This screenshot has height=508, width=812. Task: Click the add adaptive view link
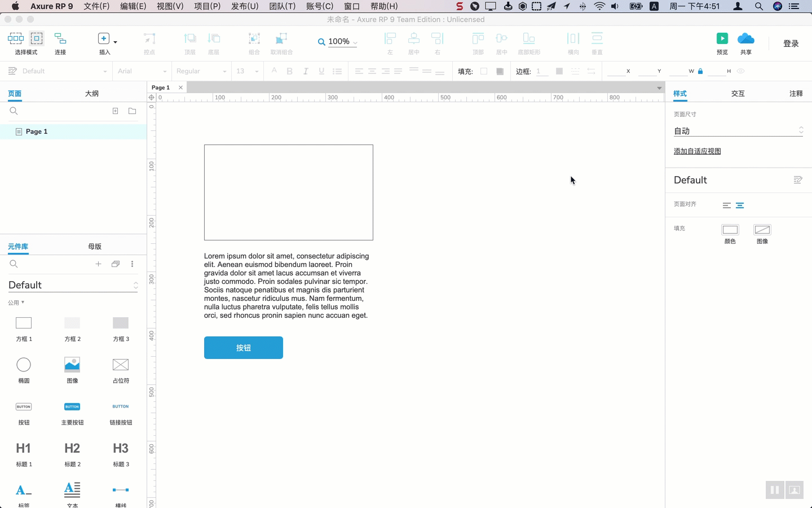click(x=697, y=151)
